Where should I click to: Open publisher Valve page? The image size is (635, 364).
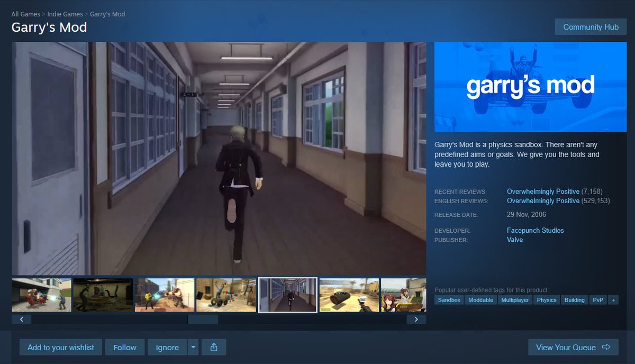pos(515,240)
